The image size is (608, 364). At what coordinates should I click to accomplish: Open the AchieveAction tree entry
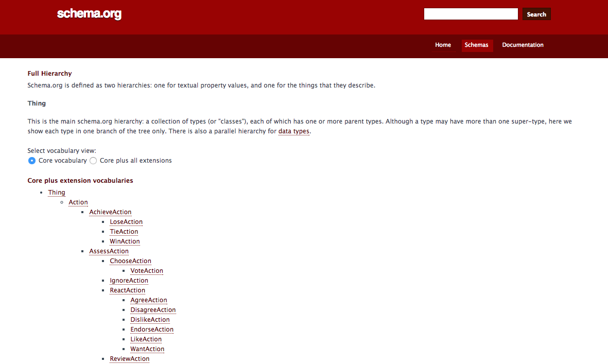[110, 212]
